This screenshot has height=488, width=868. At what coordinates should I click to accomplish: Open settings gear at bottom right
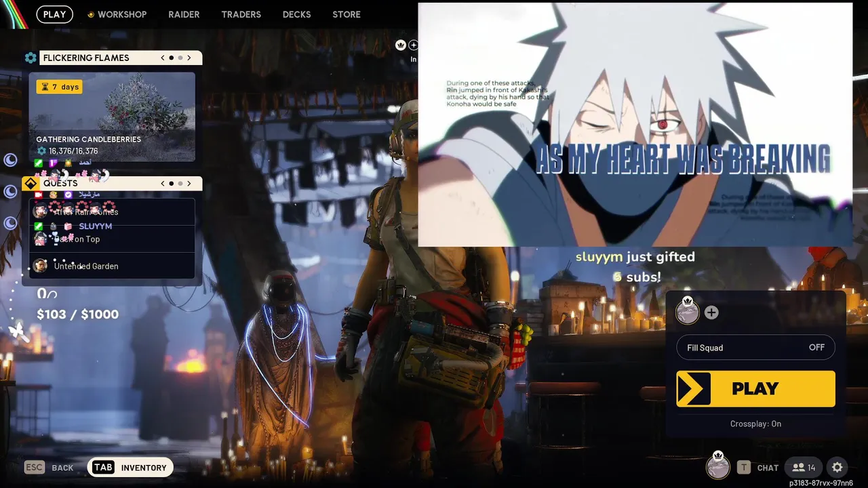pyautogui.click(x=837, y=467)
